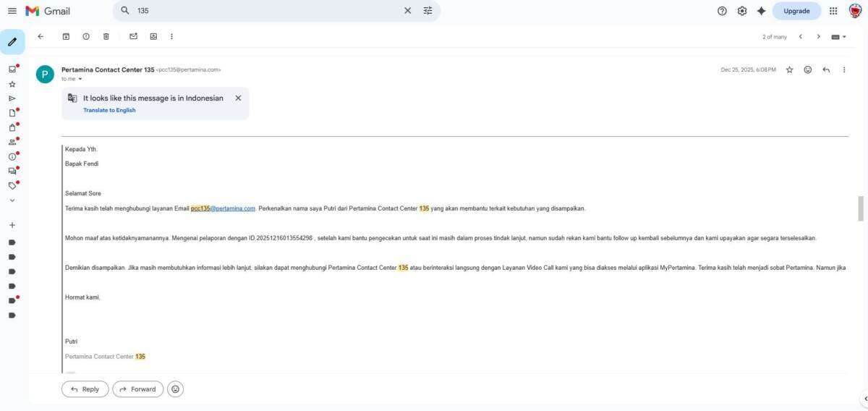The image size is (868, 411).
Task: Toggle the main menu hamburger
Action: 12,11
